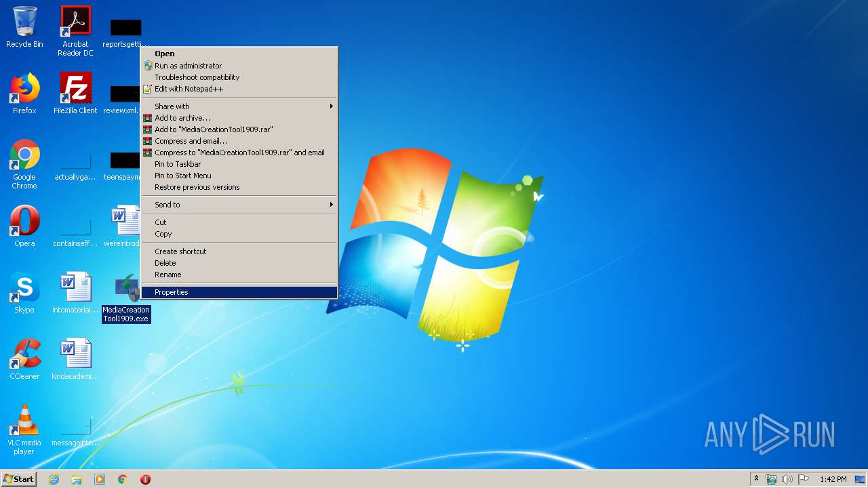Choose Cut in the context menu
868x488 pixels.
pyautogui.click(x=239, y=222)
